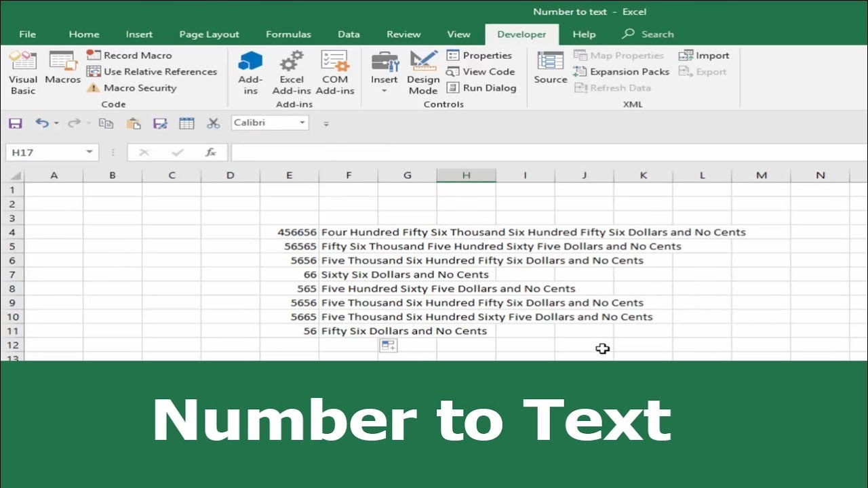Screen dimensions: 868x488
Task: Select the Macros icon
Action: pos(62,71)
